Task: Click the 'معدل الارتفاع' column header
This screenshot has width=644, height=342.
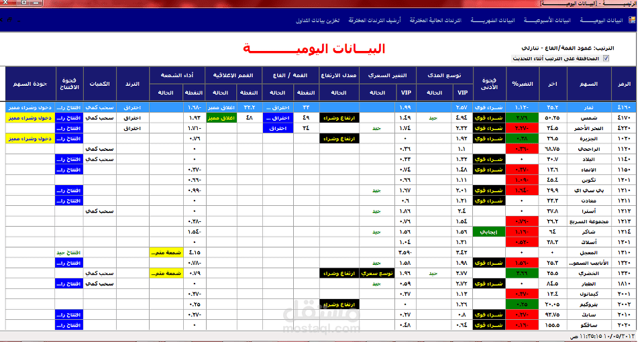Action: [x=339, y=76]
